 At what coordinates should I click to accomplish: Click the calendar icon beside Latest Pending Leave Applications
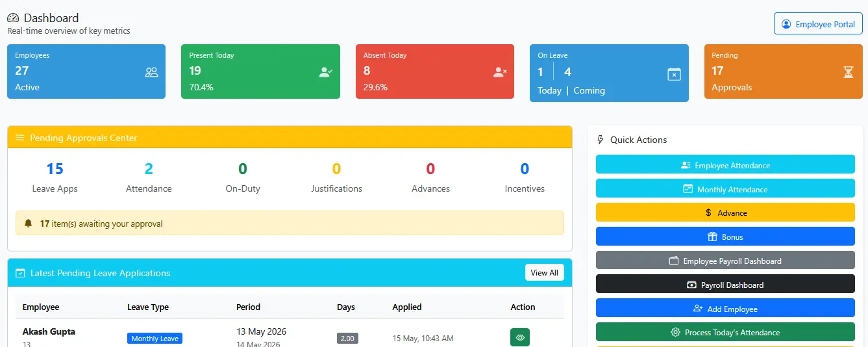(x=20, y=273)
